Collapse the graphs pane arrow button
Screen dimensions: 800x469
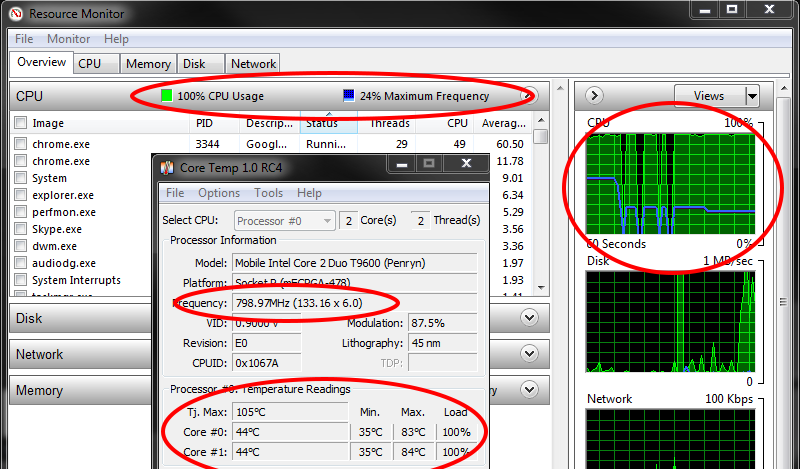[x=594, y=96]
